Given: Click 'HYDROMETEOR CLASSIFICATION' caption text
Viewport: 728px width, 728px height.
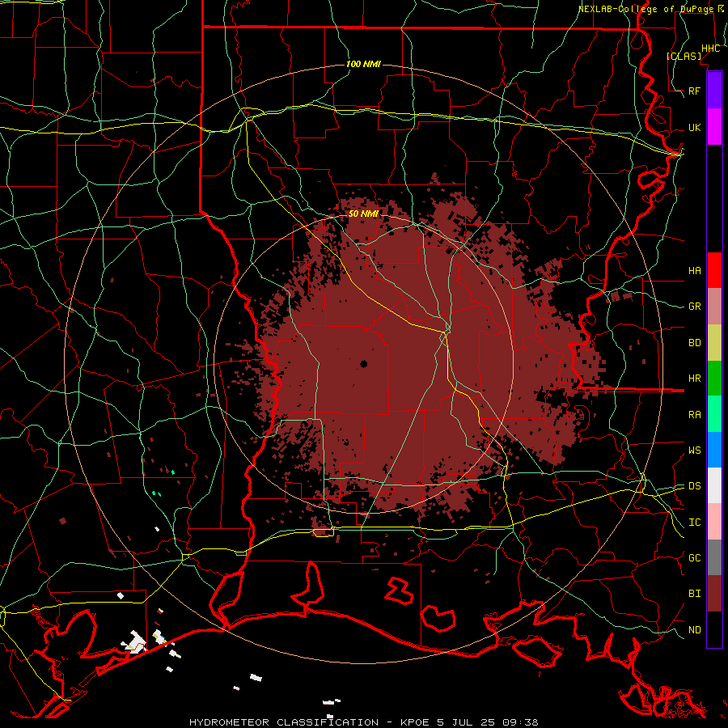Looking at the screenshot, I should (x=284, y=722).
